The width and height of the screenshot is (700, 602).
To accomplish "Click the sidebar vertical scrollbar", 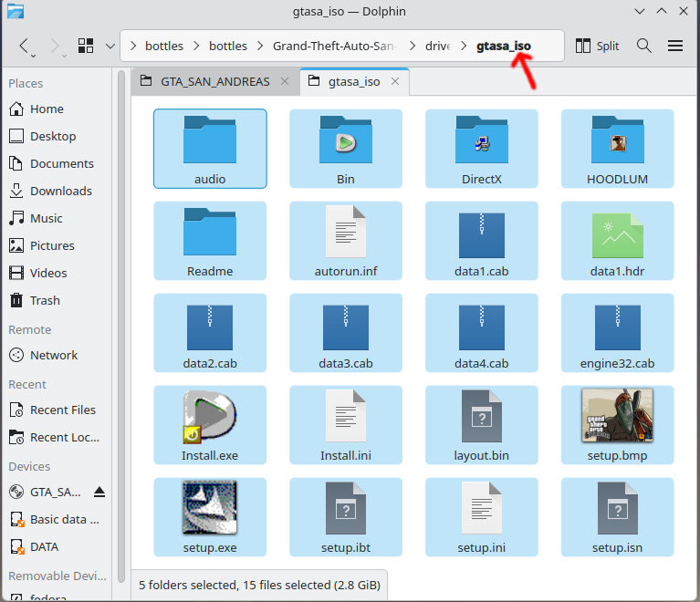I will pyautogui.click(x=121, y=327).
